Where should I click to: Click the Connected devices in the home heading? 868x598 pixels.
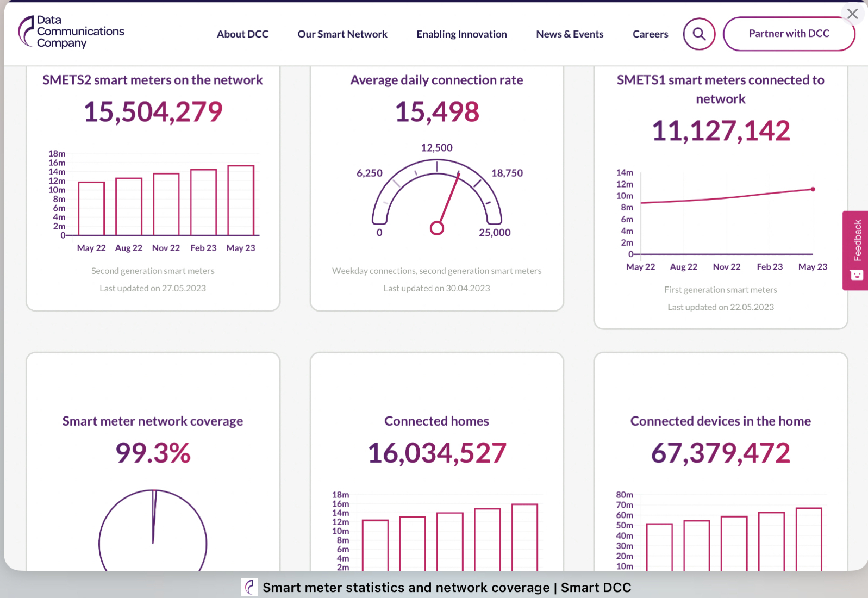point(720,421)
